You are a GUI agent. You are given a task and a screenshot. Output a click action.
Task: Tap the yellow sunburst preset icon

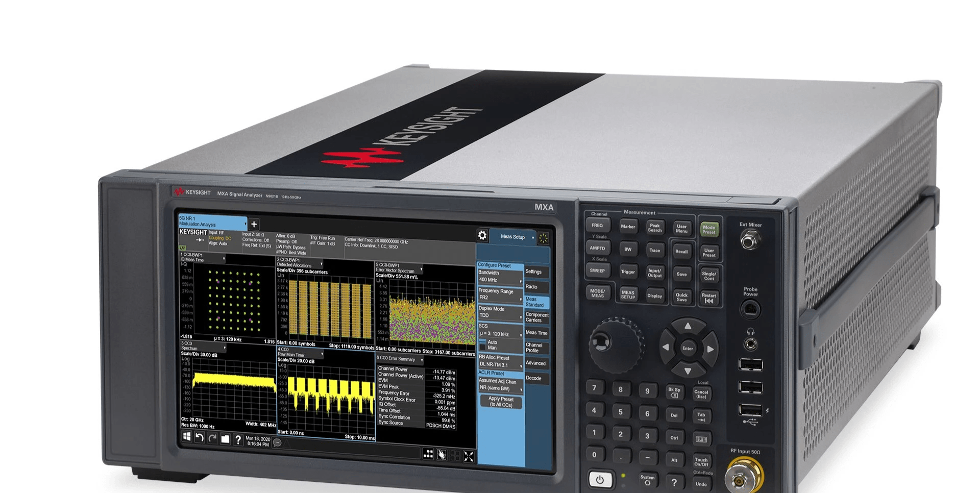pyautogui.click(x=543, y=238)
